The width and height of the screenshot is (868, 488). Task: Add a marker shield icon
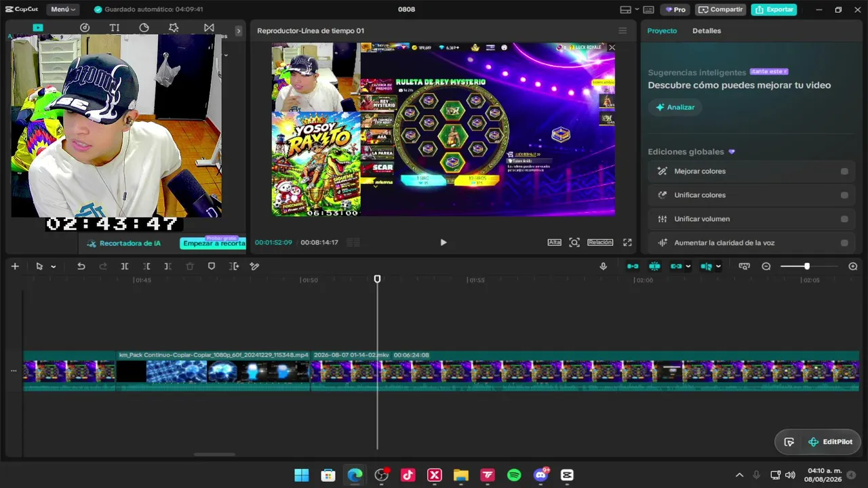pos(212,266)
